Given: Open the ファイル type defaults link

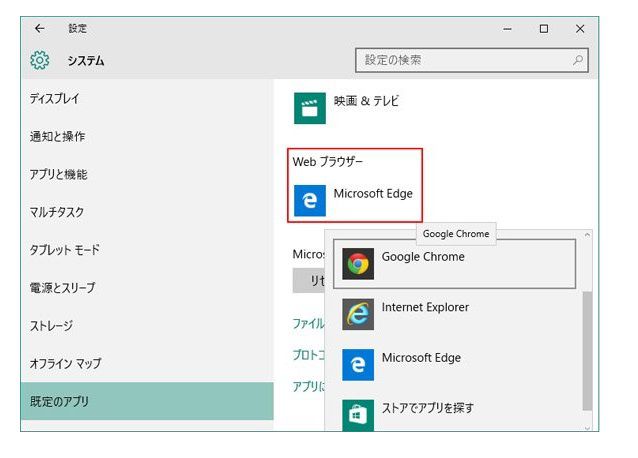Looking at the screenshot, I should [x=309, y=323].
